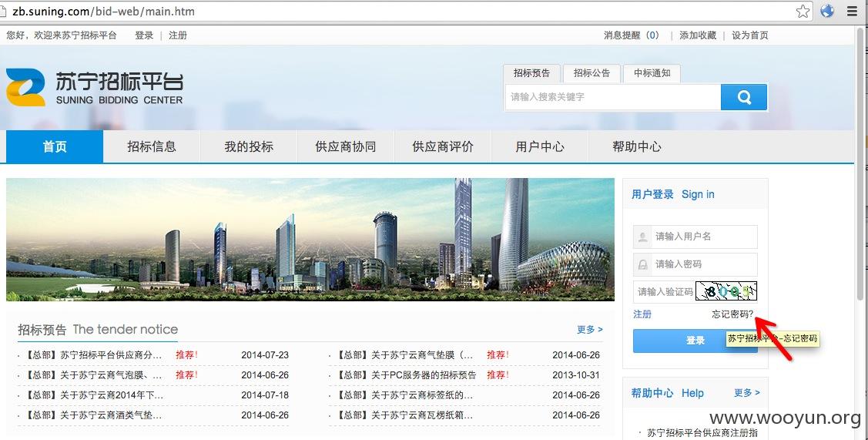Click 更多 > beside 帮助中心 Help
Image resolution: width=868 pixels, height=440 pixels.
[x=747, y=392]
